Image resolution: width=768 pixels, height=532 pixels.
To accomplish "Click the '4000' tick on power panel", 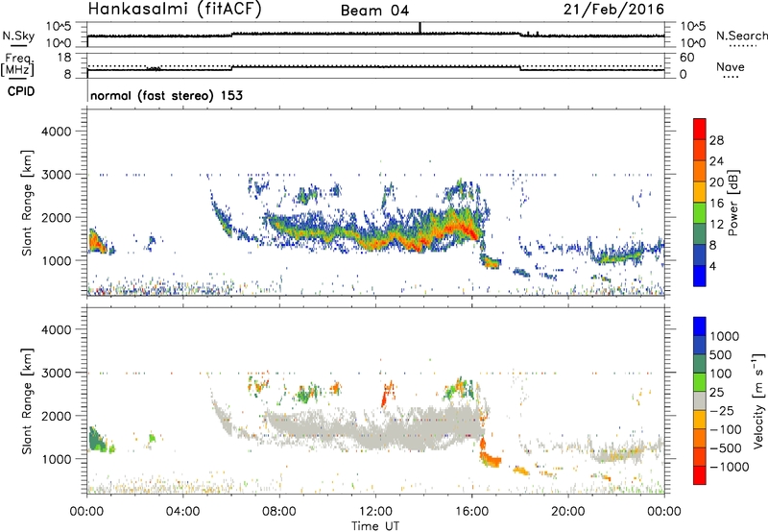I will coord(57,132).
